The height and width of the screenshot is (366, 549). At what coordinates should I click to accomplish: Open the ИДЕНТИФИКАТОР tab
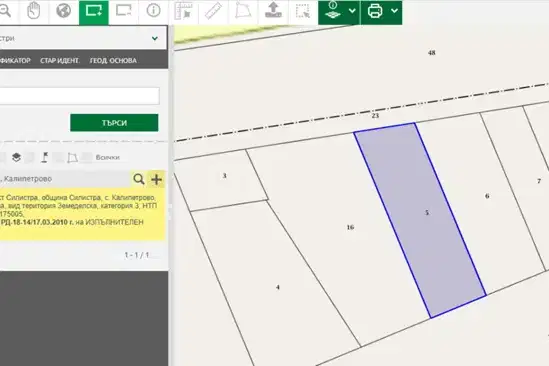click(x=15, y=61)
